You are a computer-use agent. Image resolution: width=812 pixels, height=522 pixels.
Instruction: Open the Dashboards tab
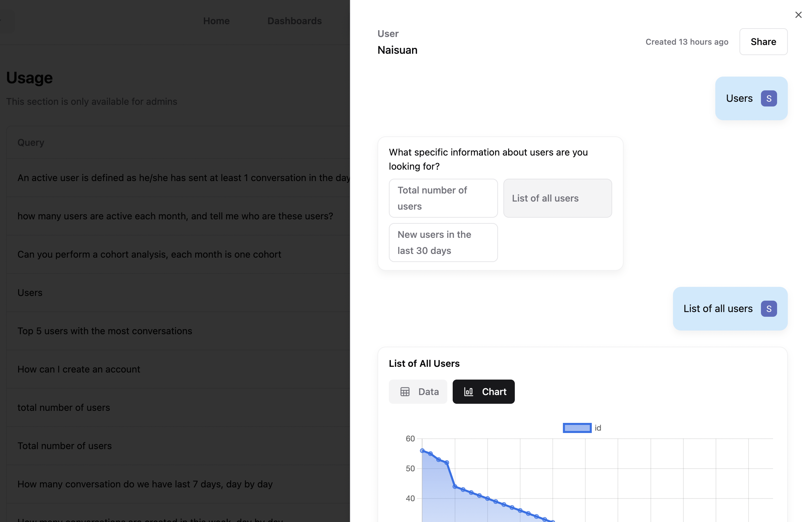(x=294, y=21)
